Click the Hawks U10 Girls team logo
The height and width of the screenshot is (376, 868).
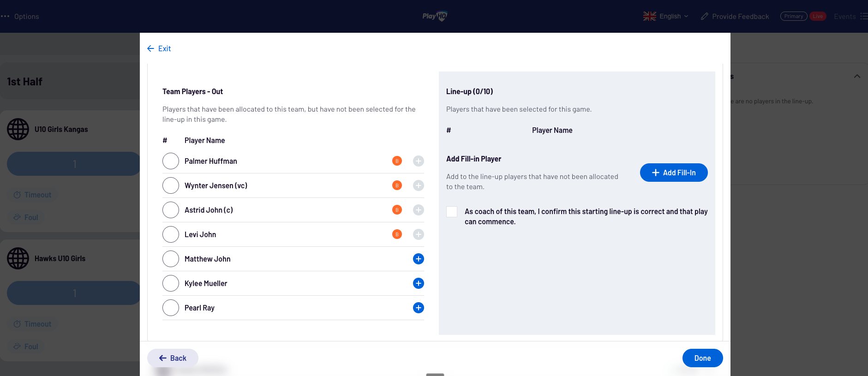18,258
